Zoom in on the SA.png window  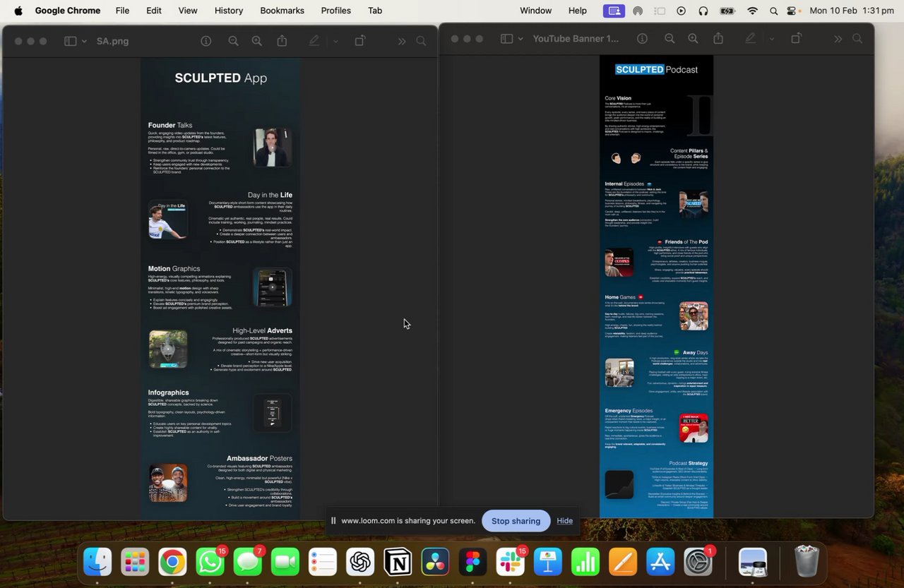[257, 41]
